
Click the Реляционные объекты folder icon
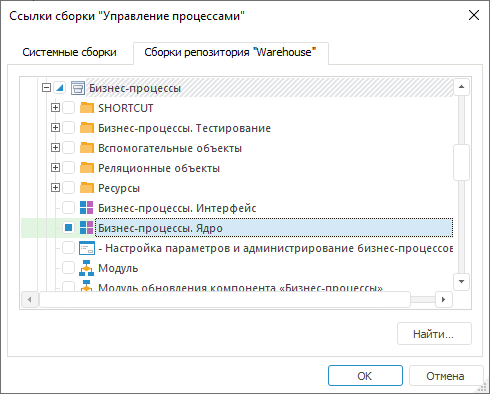click(x=87, y=168)
